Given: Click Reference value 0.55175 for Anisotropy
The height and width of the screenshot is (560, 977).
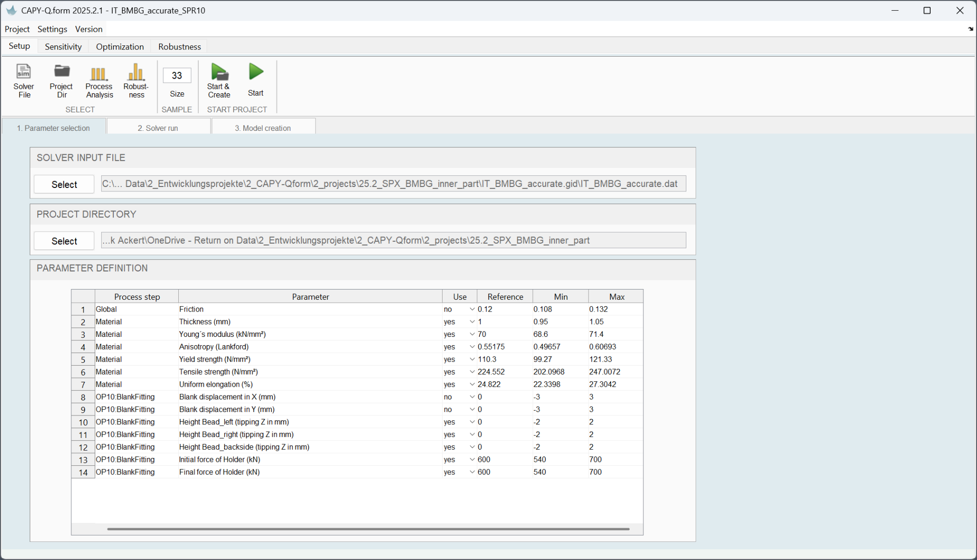Looking at the screenshot, I should coord(505,347).
